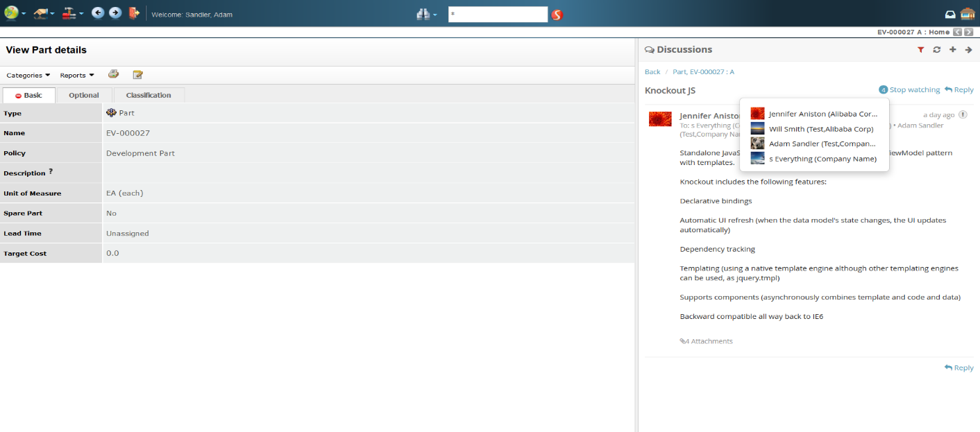Screen dimensions: 980x432
Task: Switch to the Optional tab
Action: (84, 95)
